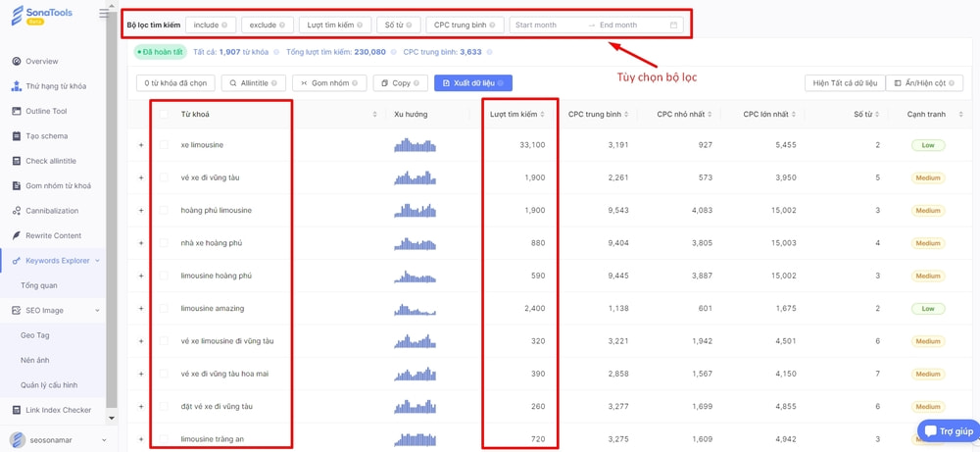
Task: Click the seosonamar user avatar
Action: [18, 440]
